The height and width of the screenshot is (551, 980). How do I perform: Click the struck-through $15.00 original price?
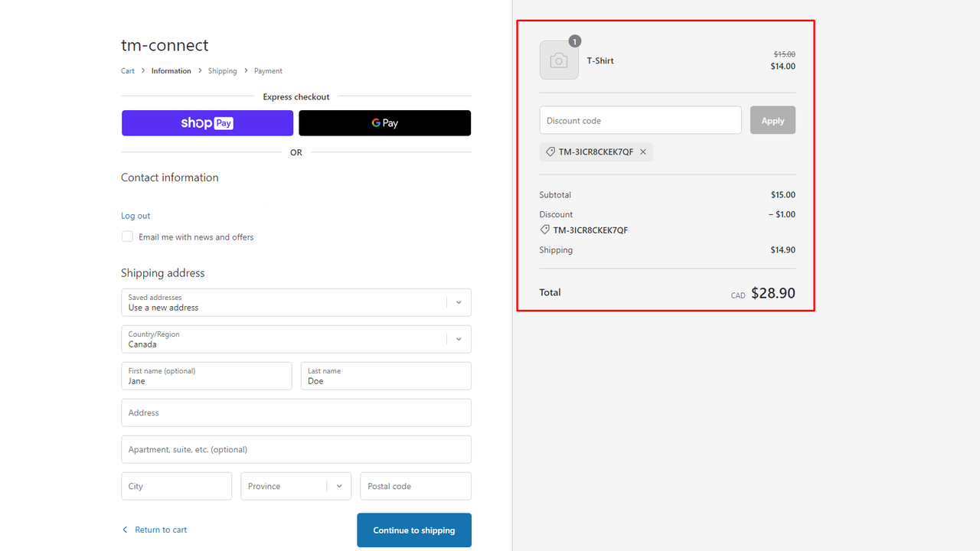pos(785,54)
